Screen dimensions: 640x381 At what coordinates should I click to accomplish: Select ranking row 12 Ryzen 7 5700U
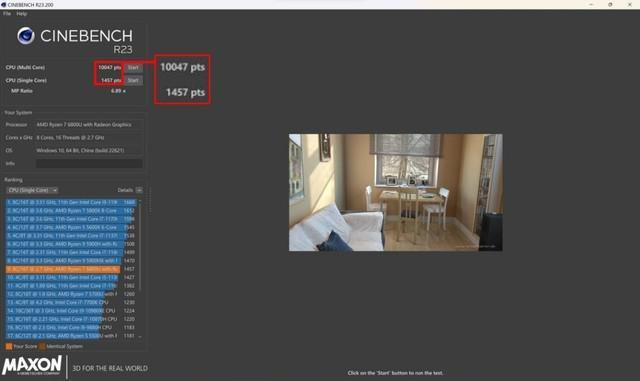[71, 294]
